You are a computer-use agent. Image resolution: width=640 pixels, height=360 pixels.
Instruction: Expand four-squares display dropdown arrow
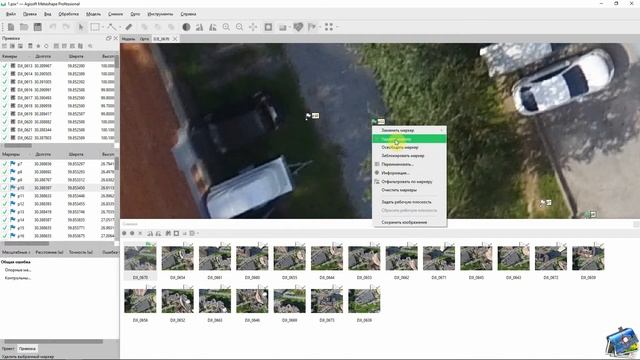click(337, 27)
